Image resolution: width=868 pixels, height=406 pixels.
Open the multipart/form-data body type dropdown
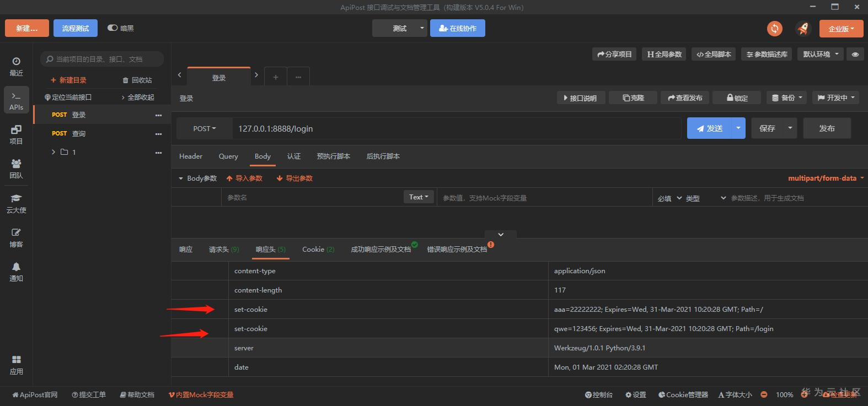[x=826, y=178]
